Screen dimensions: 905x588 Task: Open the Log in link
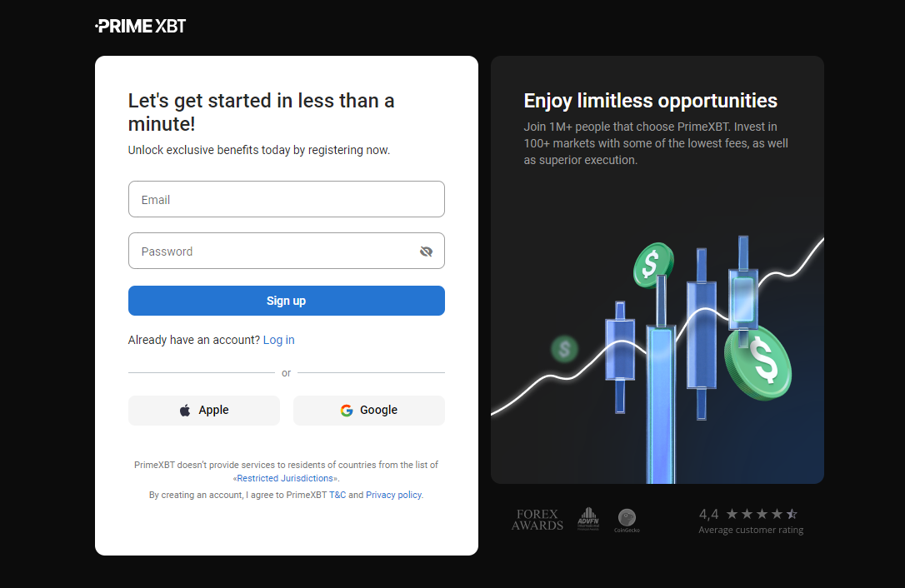click(x=279, y=340)
